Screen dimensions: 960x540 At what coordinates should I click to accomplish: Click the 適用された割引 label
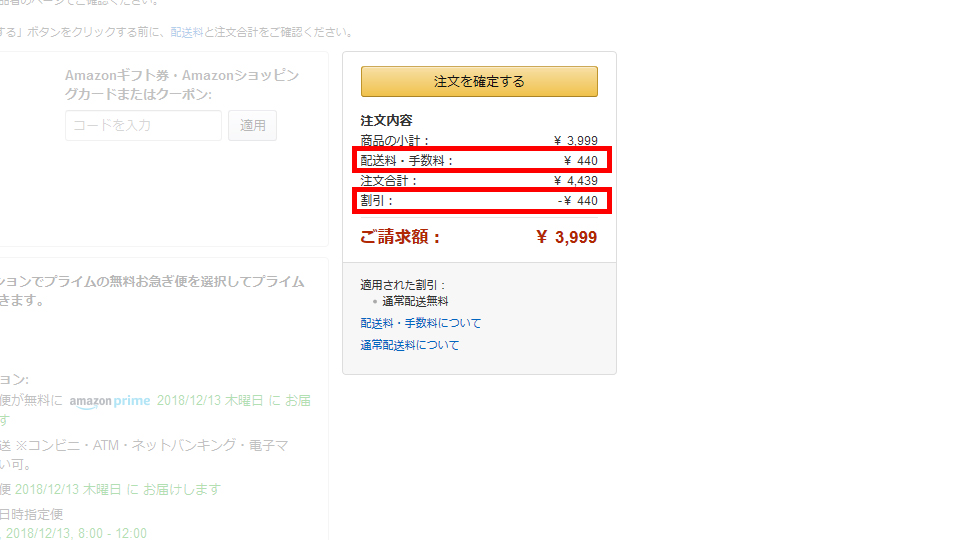403,285
